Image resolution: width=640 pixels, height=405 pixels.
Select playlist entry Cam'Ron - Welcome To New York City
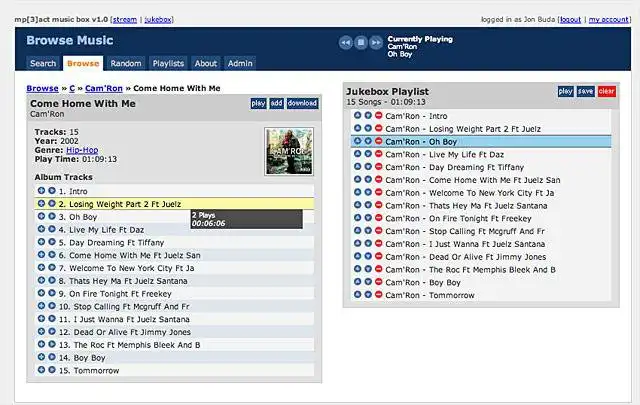(470, 193)
